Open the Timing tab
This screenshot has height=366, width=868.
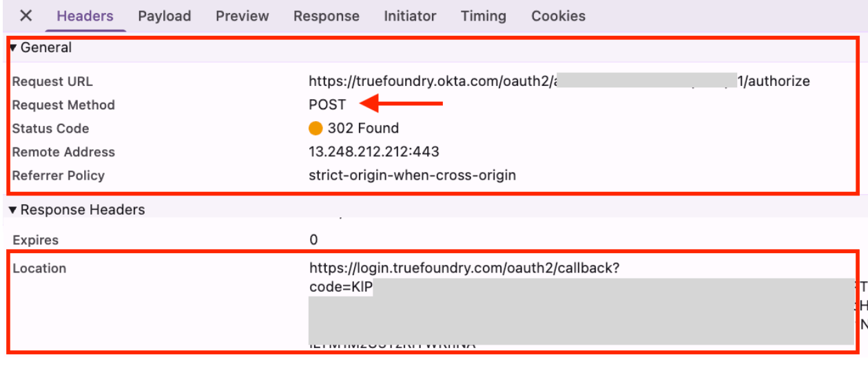point(484,16)
